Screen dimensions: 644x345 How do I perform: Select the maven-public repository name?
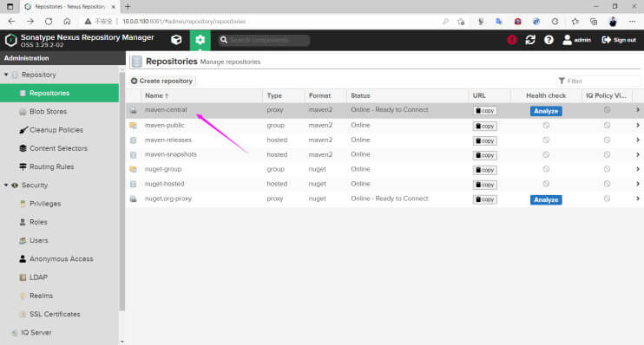coord(164,125)
